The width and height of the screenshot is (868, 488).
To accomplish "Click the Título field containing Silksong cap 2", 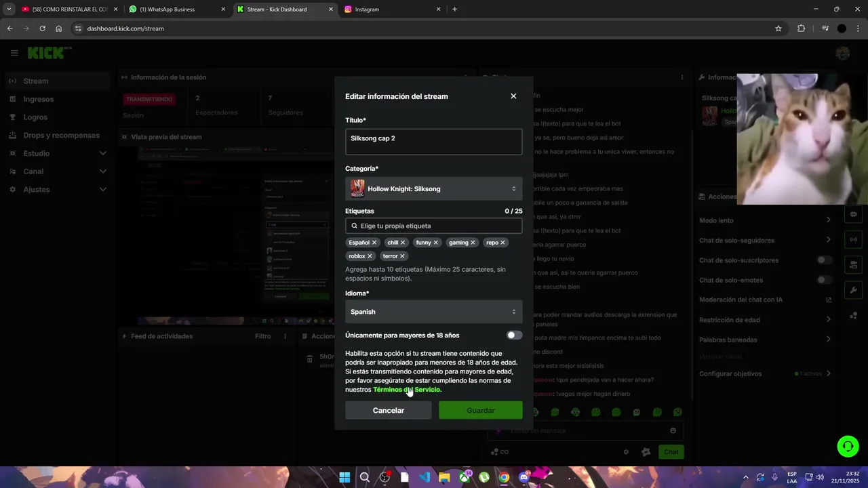I will pos(433,142).
